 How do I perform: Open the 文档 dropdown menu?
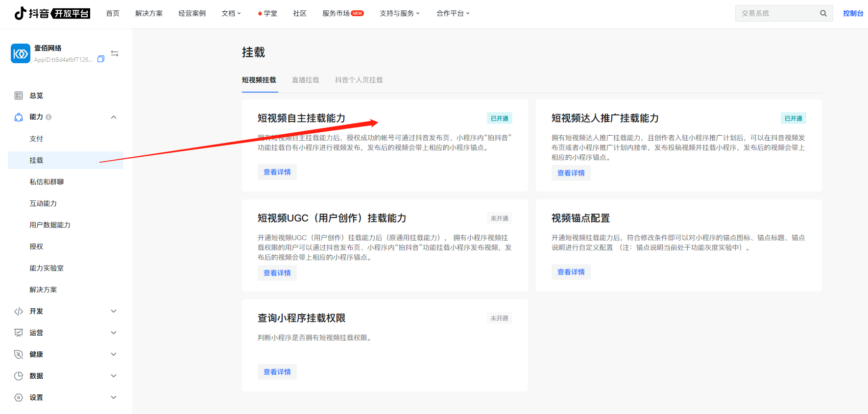231,13
